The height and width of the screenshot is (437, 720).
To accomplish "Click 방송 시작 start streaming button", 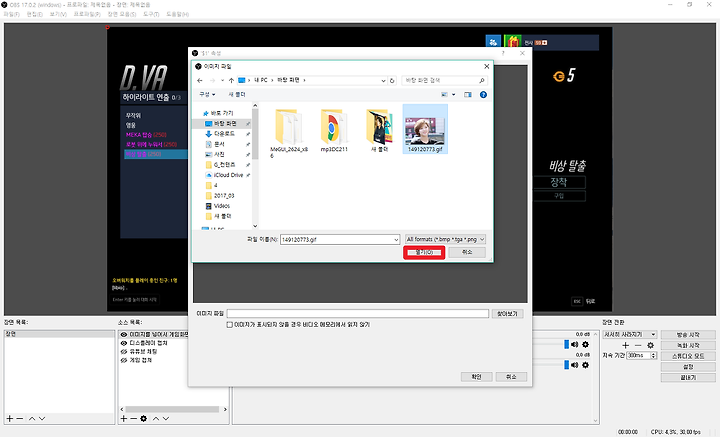I will [688, 335].
